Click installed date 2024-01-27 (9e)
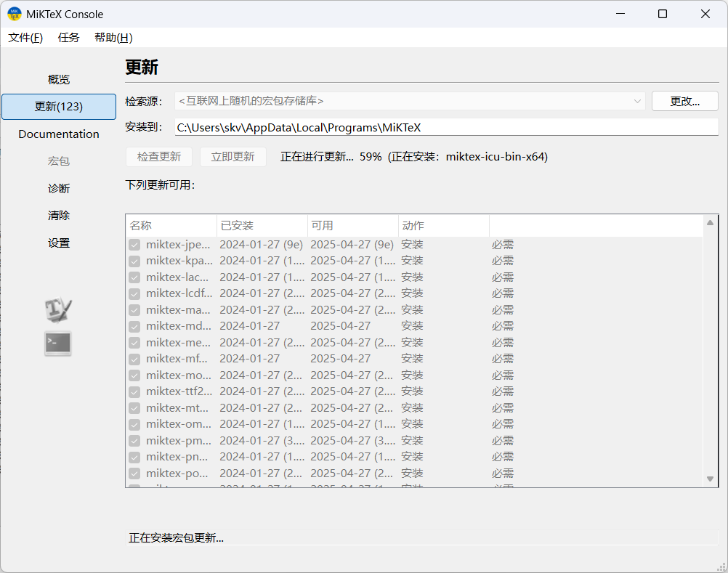 point(261,245)
